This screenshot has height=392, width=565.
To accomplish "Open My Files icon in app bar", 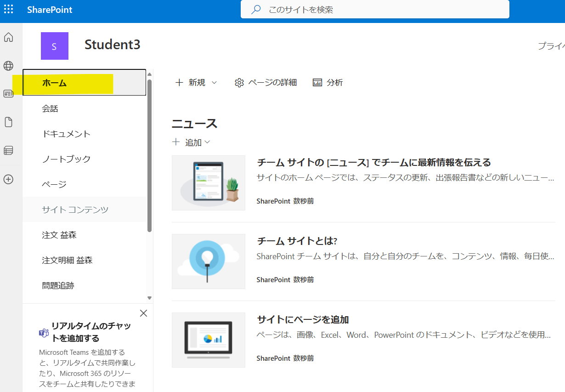I will (x=8, y=122).
